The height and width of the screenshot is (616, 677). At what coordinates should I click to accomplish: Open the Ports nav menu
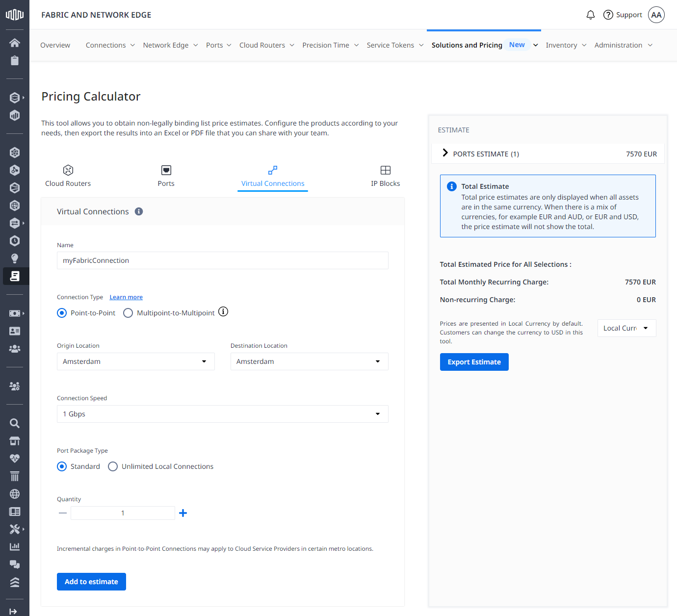click(x=219, y=45)
